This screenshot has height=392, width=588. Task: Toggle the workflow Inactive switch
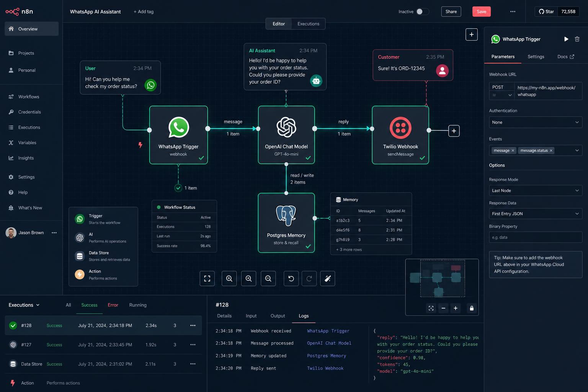(423, 11)
